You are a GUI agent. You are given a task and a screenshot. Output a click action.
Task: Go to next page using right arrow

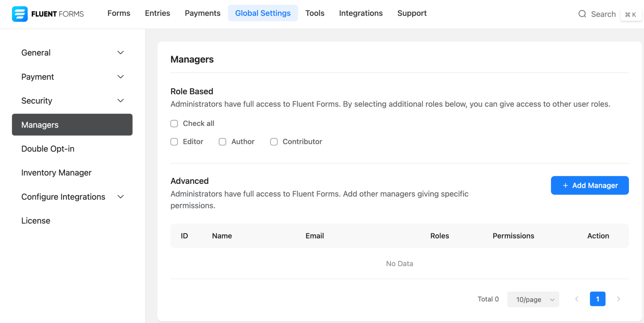[618, 299]
